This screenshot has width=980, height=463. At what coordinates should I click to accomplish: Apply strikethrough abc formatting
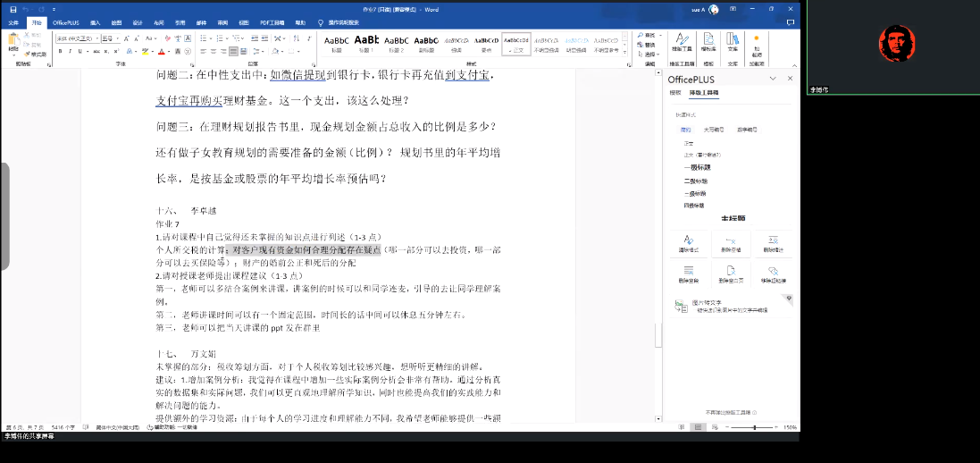(96, 51)
